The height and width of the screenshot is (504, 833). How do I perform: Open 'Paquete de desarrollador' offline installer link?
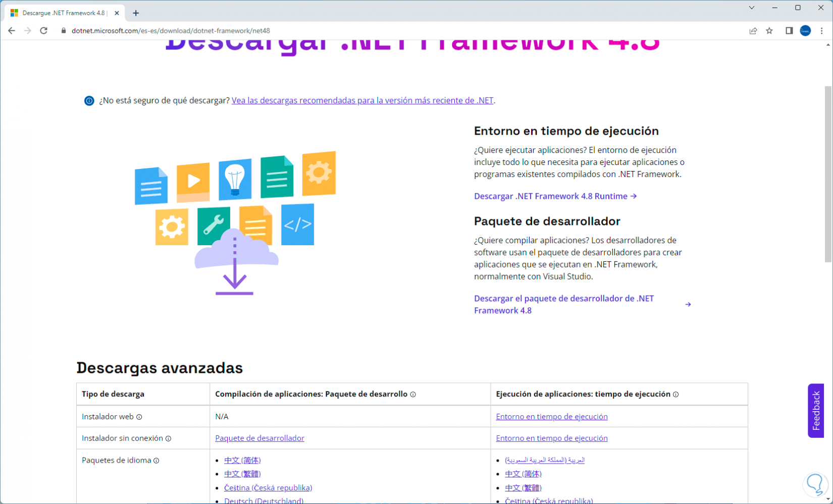click(x=259, y=438)
